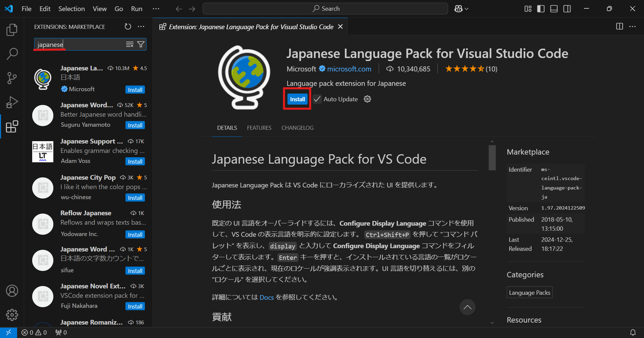Click the extension settings gear next to Auto Update
644x338 pixels.
click(368, 99)
